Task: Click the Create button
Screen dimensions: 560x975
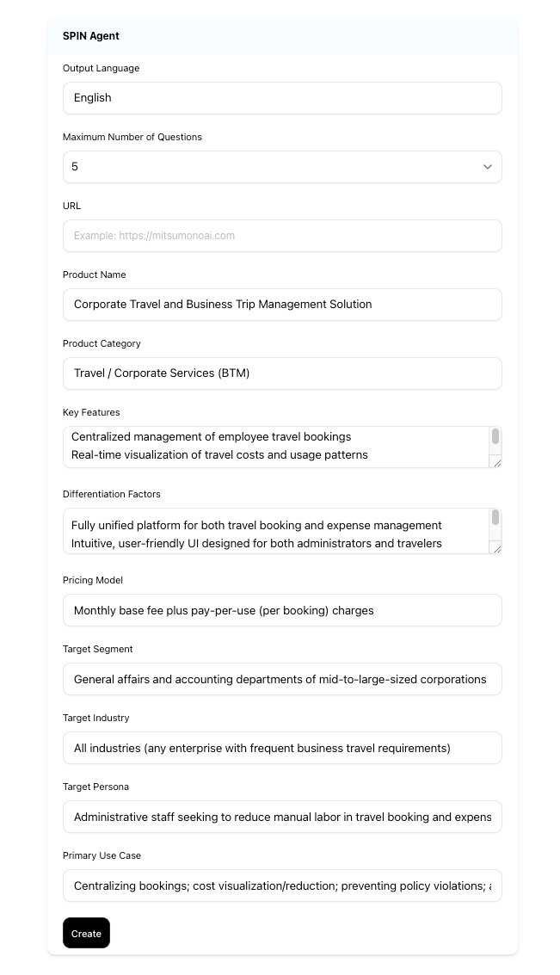Action: point(86,933)
